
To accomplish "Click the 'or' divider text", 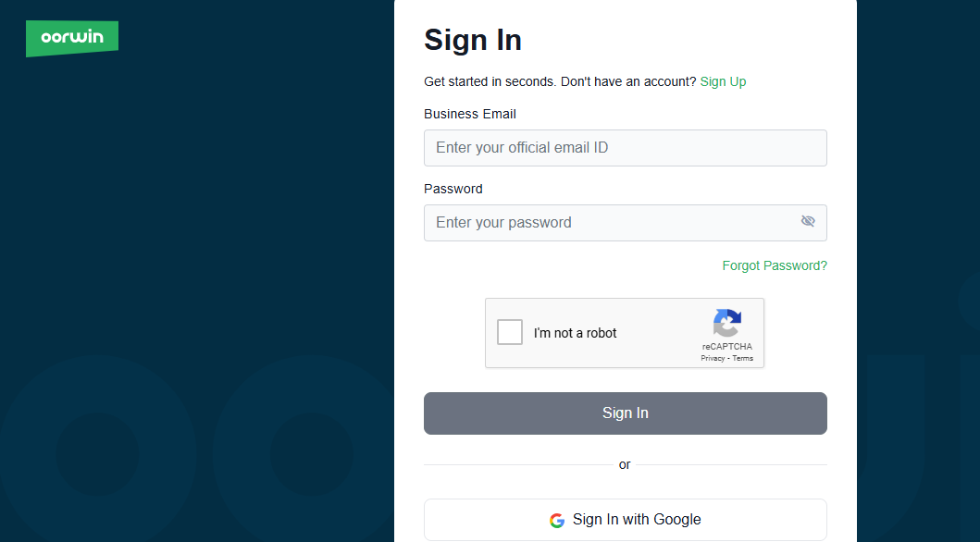I will tap(625, 464).
